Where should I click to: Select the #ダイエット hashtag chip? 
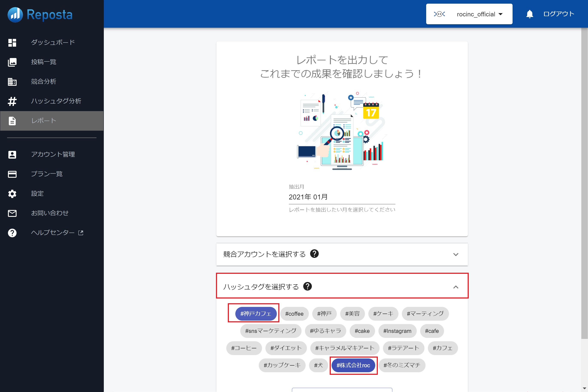tap(286, 348)
